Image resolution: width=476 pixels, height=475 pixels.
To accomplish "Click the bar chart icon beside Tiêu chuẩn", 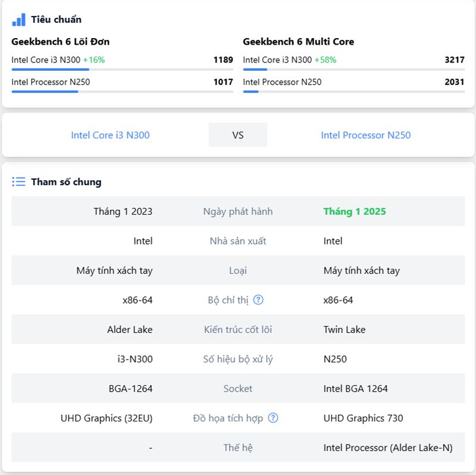I will pos(18,20).
